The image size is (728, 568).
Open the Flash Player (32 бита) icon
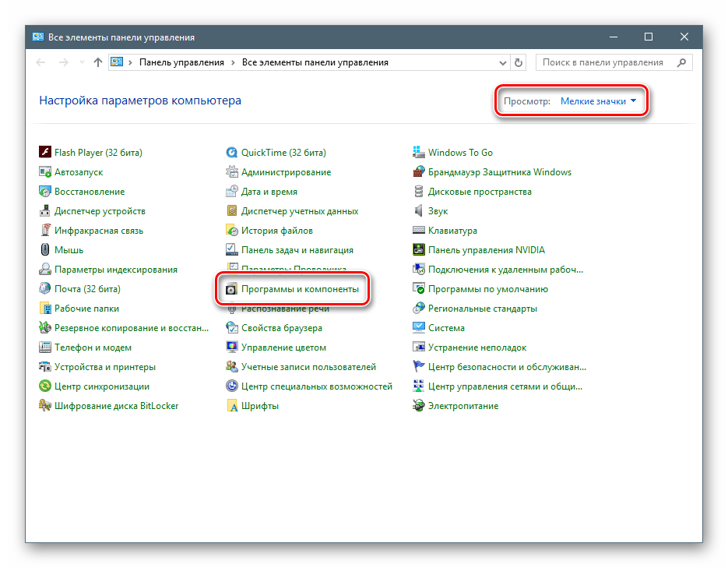tap(44, 153)
